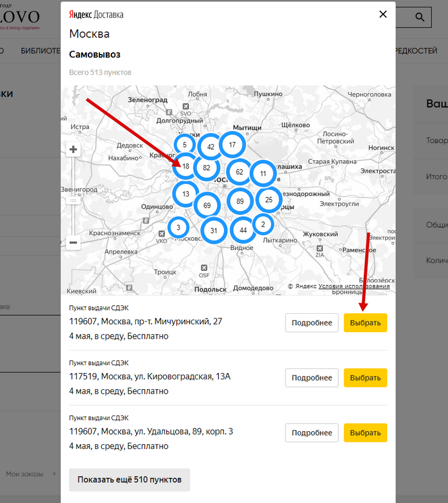The width and height of the screenshot is (448, 503).
Task: Open БИБЛИОТЕКА menu on background page
Action: coord(40,51)
